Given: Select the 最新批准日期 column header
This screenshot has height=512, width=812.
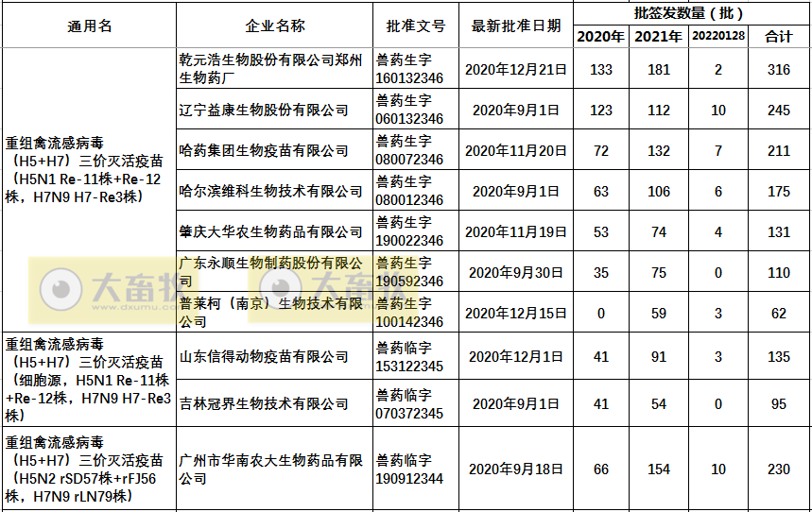Looking at the screenshot, I should coord(516,26).
